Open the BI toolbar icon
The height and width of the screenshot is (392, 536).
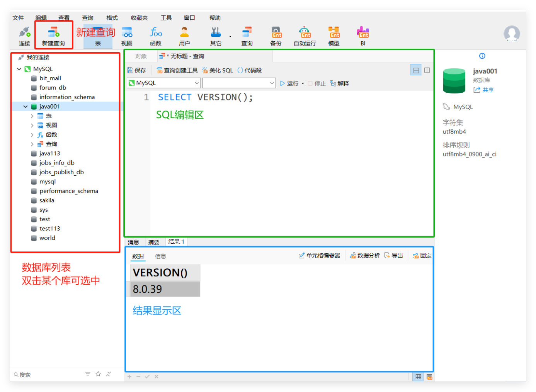point(362,35)
